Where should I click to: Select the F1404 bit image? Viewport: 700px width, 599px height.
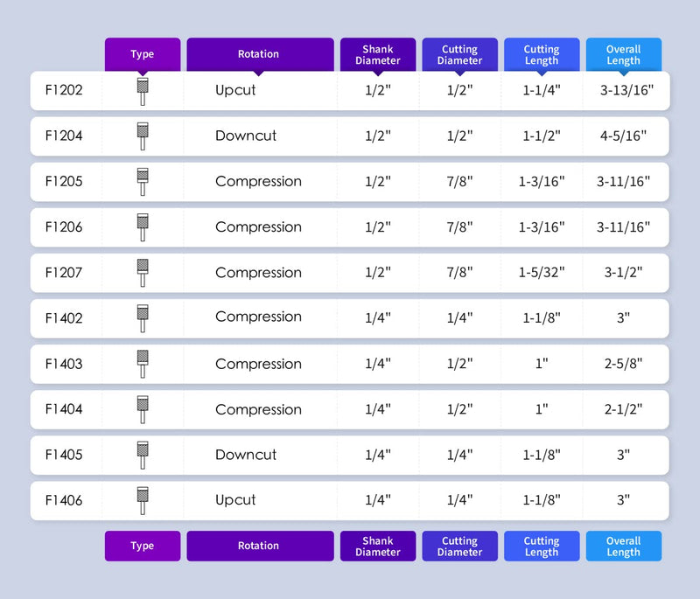click(x=143, y=409)
